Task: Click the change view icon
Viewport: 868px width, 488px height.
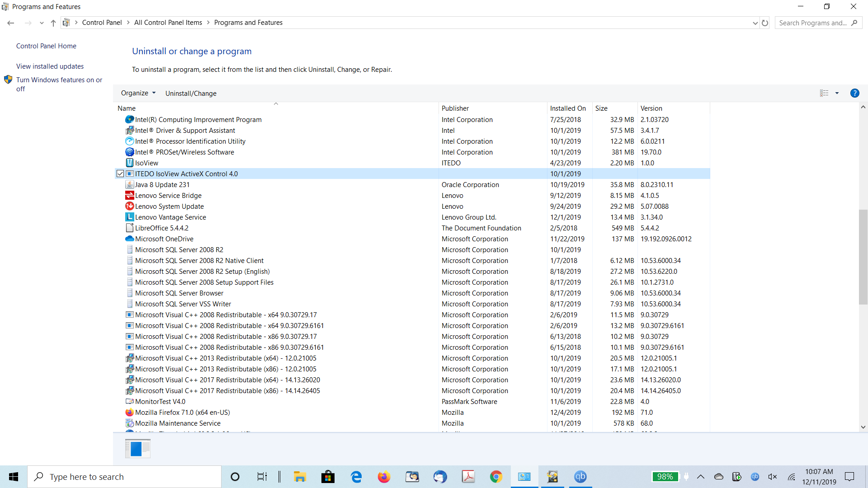Action: click(824, 93)
